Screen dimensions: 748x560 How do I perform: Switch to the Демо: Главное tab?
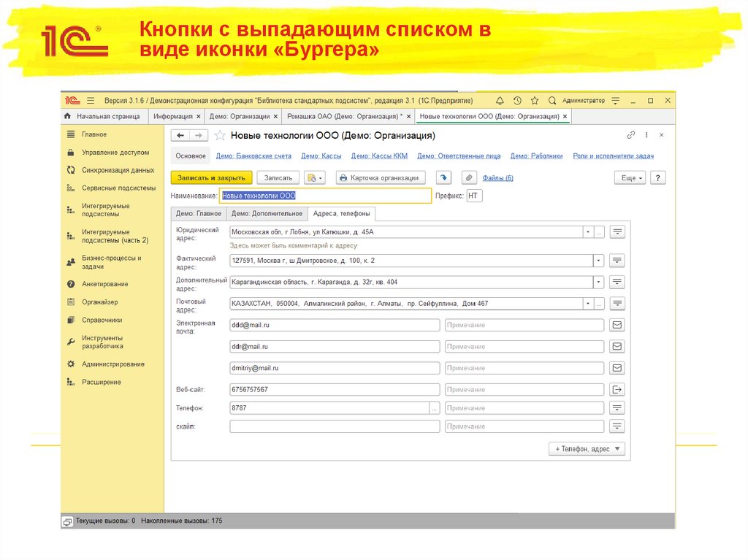tap(198, 213)
